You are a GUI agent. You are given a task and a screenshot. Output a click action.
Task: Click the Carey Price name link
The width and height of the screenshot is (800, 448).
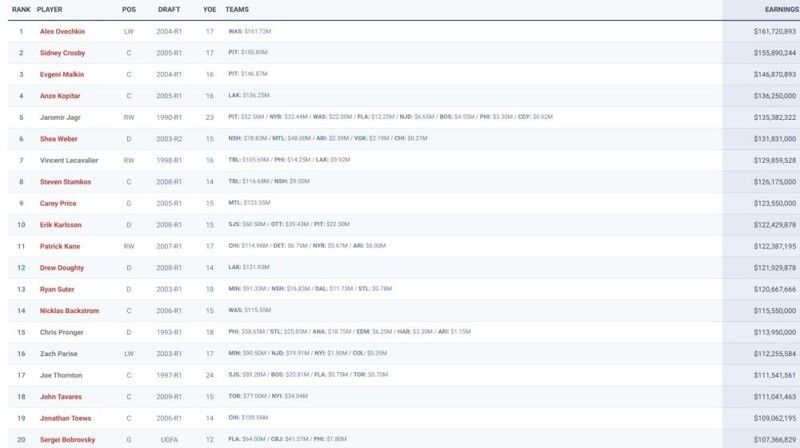coord(58,203)
